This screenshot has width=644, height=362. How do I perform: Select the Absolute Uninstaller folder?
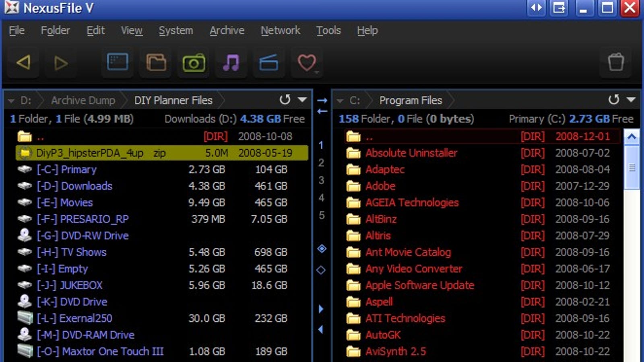coord(482,153)
